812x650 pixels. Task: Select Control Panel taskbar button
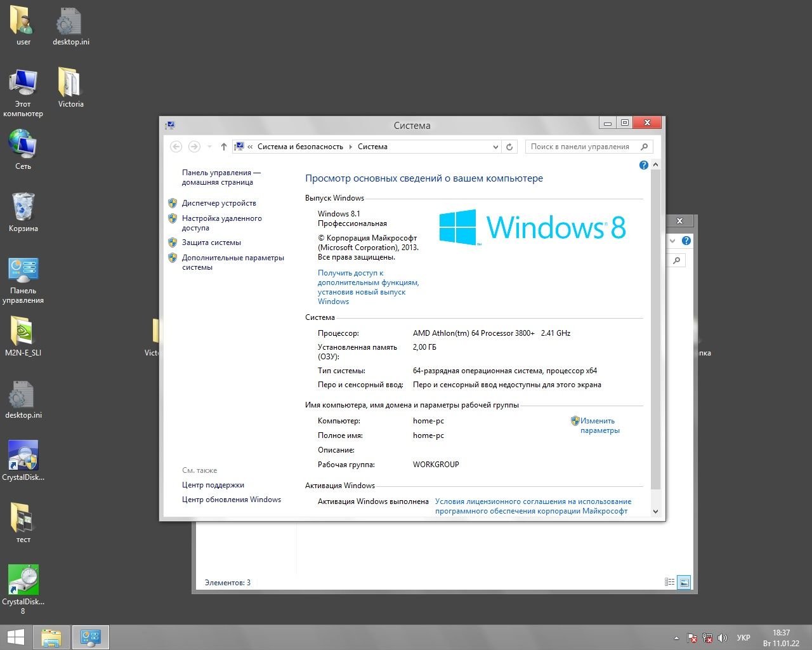[91, 637]
